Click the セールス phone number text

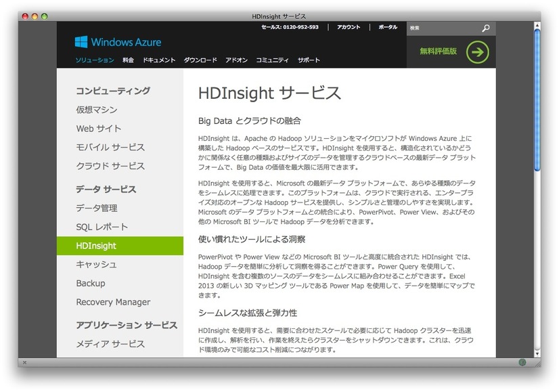click(290, 27)
